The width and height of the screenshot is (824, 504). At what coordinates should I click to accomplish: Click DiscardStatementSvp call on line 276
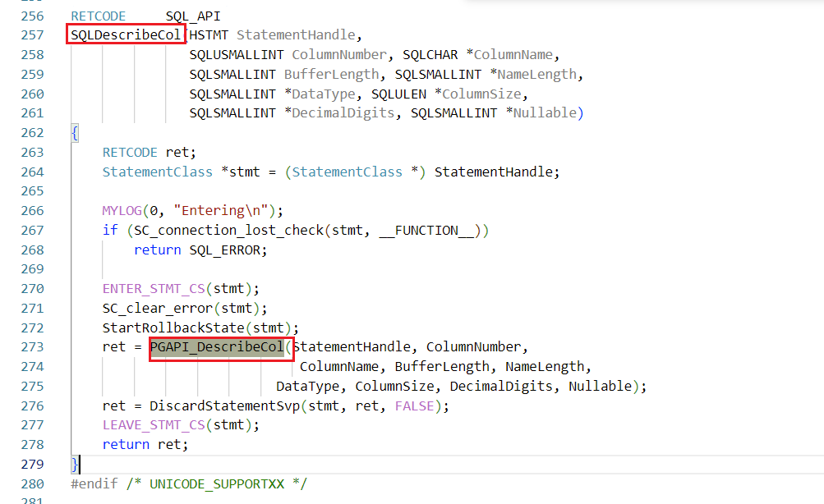pos(224,405)
